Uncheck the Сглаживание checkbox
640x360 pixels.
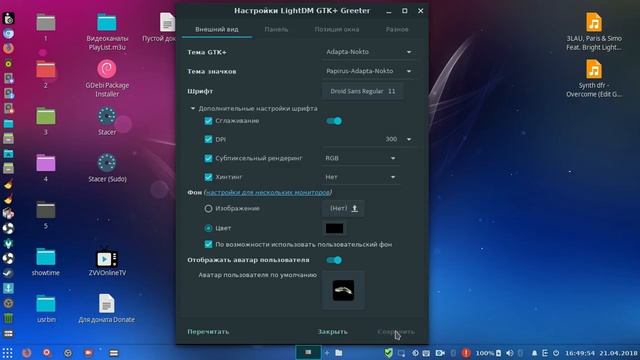[x=208, y=121]
